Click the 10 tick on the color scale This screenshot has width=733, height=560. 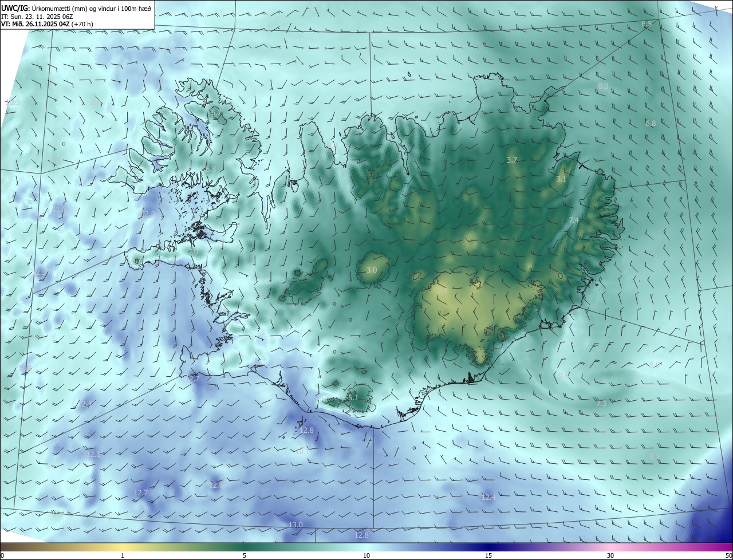(x=366, y=555)
